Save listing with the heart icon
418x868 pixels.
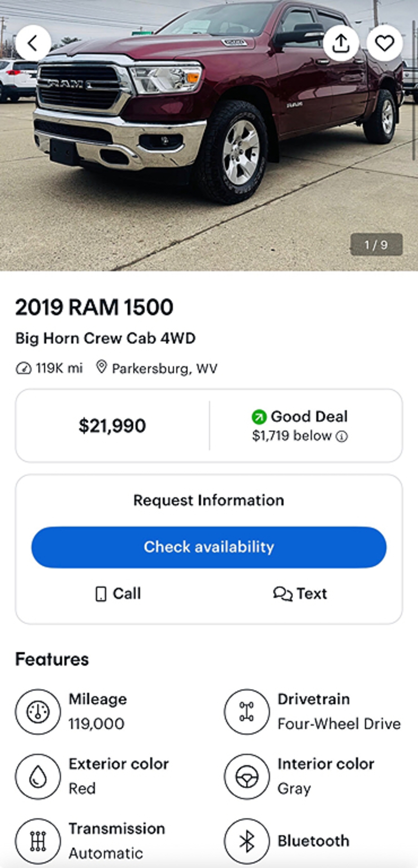[384, 43]
